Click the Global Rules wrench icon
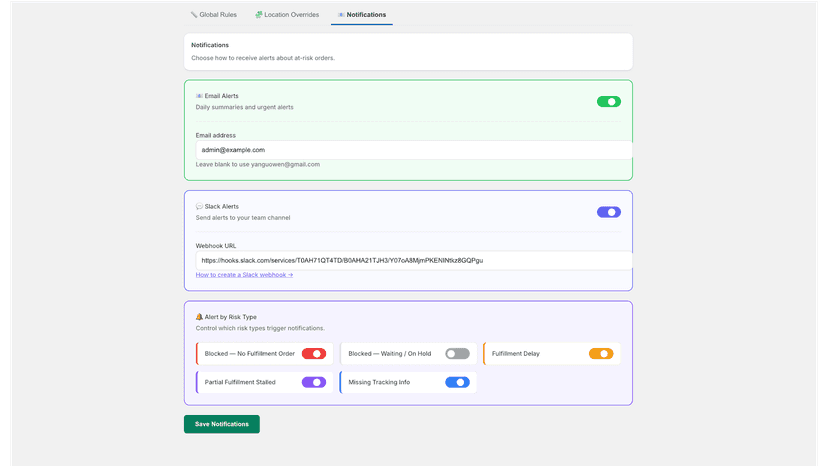The width and height of the screenshot is (828, 466). [194, 15]
